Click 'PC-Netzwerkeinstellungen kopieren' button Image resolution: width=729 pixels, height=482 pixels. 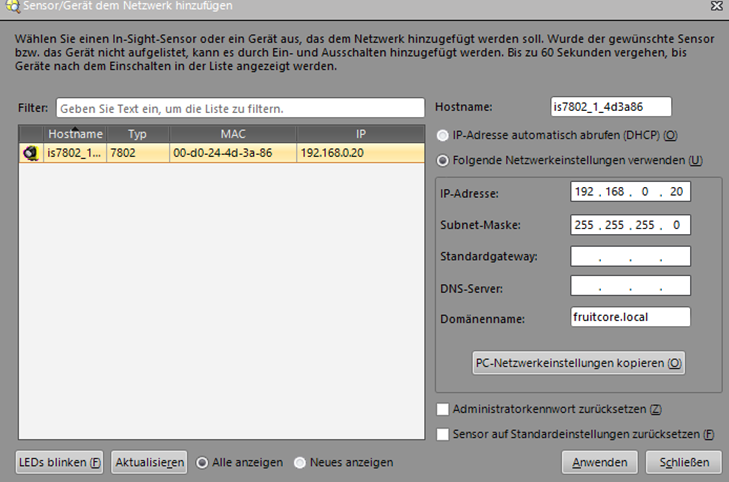[578, 363]
